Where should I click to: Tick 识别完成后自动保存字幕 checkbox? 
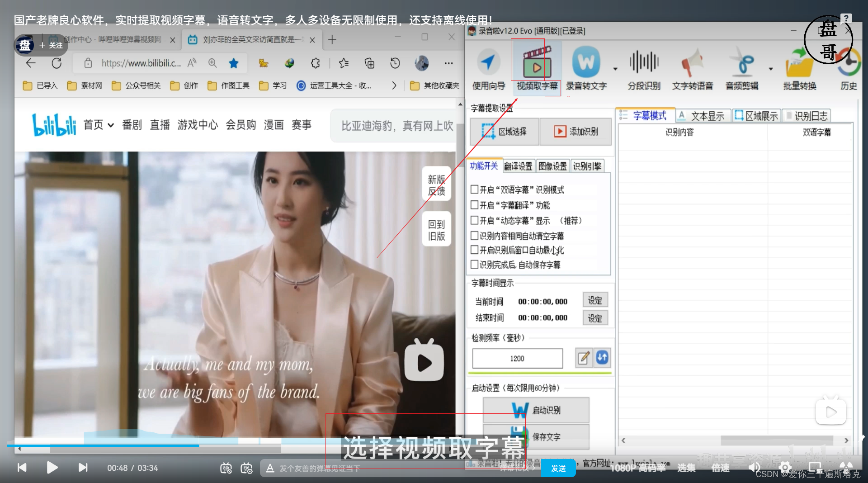click(475, 265)
